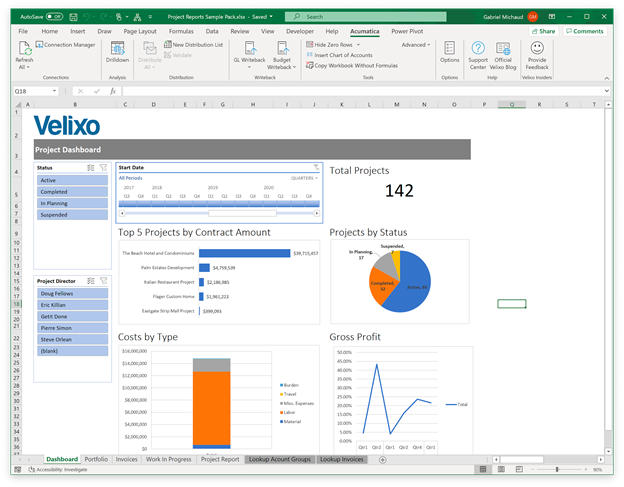
Task: Open the Acumatica ribbon tab
Action: pyautogui.click(x=365, y=31)
